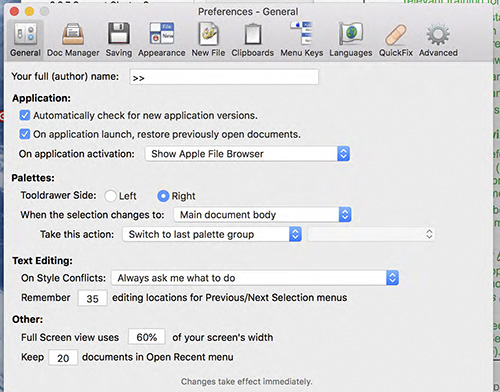Image resolution: width=500 pixels, height=392 pixels.
Task: Click the Remember editing locations number field
Action: coord(92,298)
